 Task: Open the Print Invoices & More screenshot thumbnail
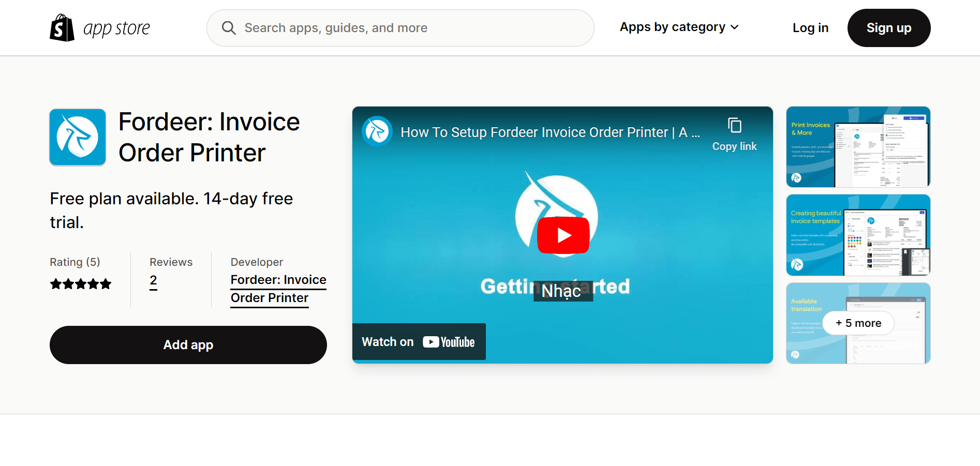[858, 147]
